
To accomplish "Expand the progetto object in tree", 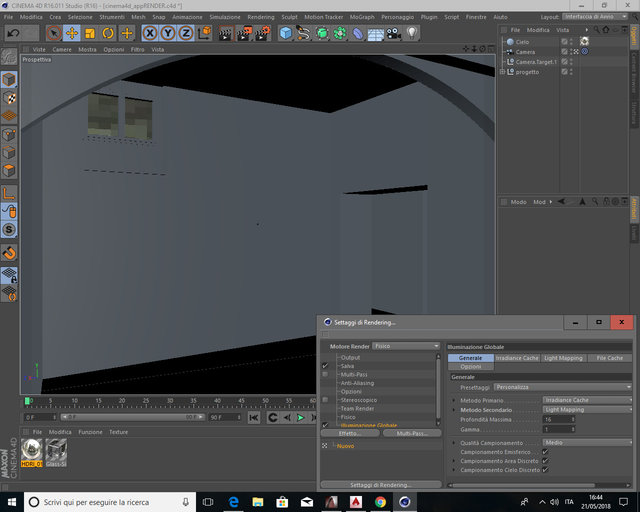I will (x=502, y=72).
